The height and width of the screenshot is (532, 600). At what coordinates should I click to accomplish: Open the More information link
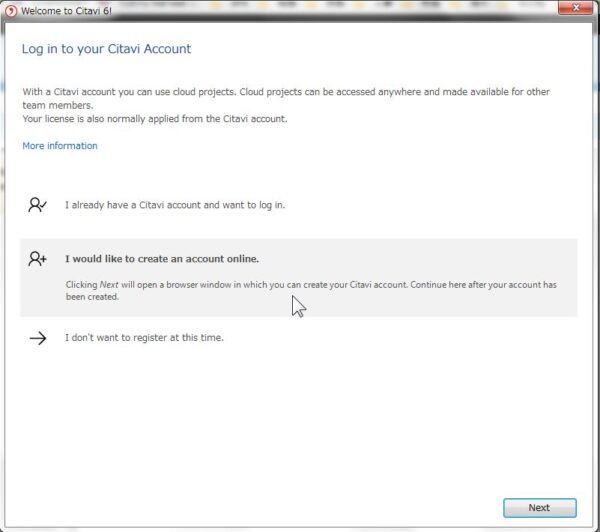click(60, 146)
